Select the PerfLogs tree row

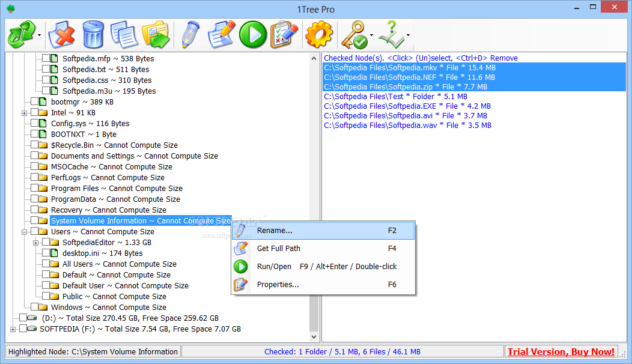pyautogui.click(x=108, y=178)
